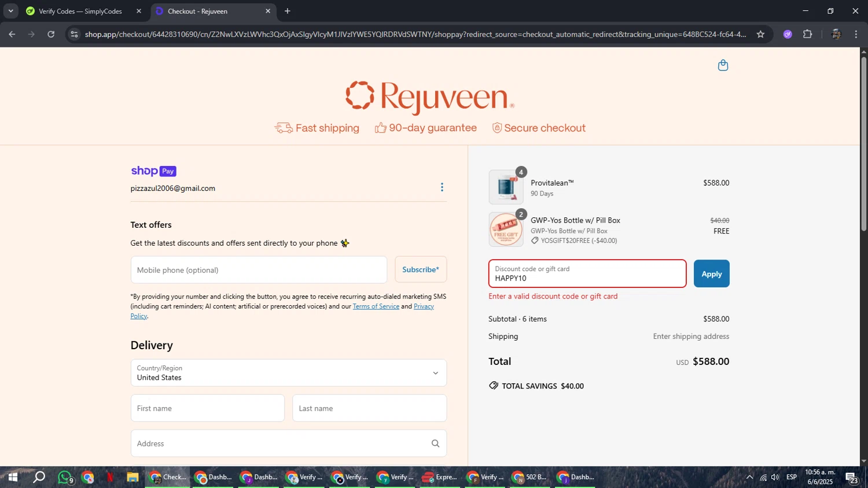Open Chrome's three-dot menu
Viewport: 868px width, 488px height.
point(856,34)
